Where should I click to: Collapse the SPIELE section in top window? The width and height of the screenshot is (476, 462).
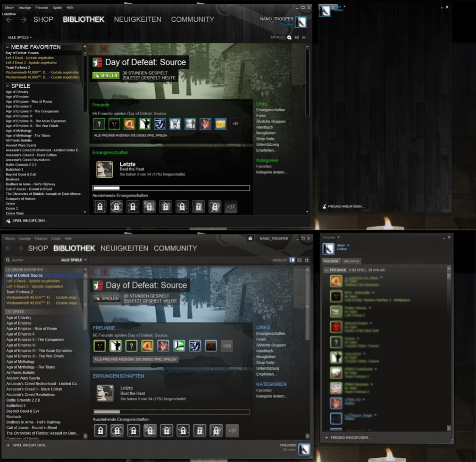tap(7, 86)
